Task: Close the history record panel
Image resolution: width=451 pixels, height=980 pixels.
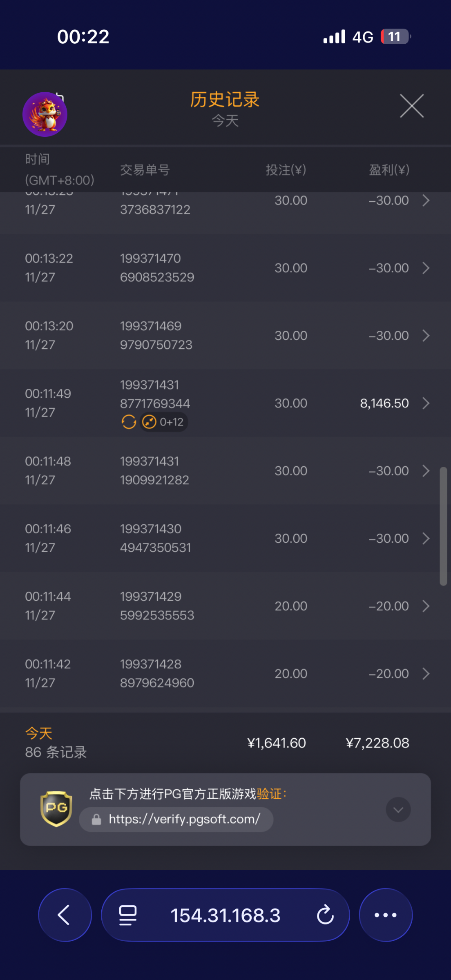Action: pos(411,106)
